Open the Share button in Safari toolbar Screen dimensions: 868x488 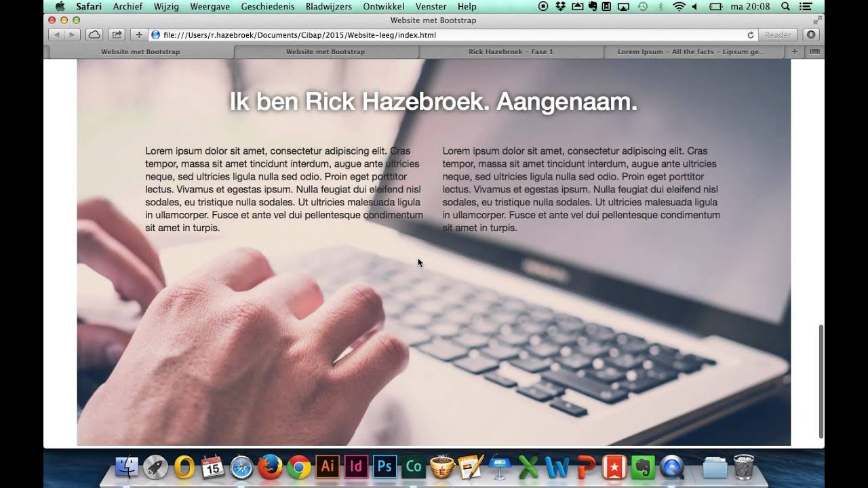coord(117,35)
